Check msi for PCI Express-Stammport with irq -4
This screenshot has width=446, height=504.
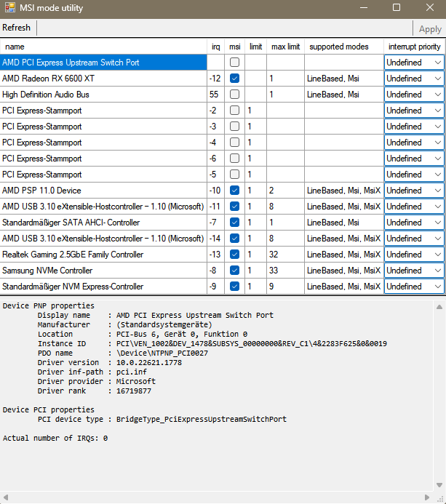click(235, 143)
